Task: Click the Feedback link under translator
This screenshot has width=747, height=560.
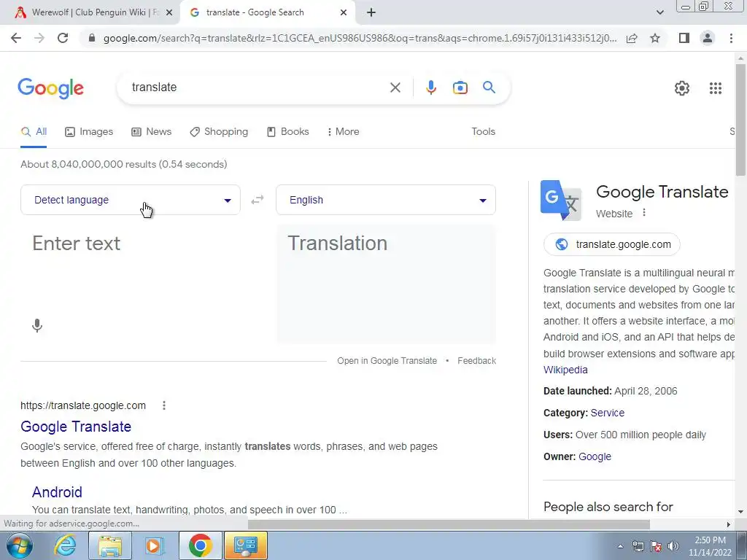Action: point(476,361)
